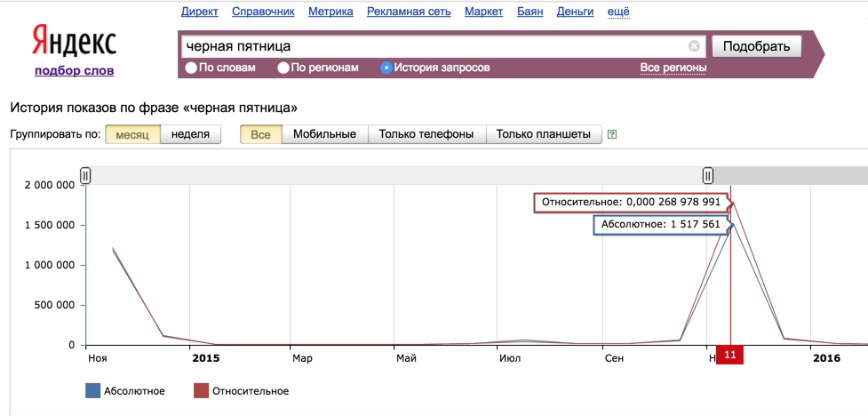Click the 2016 axis label

(826, 358)
